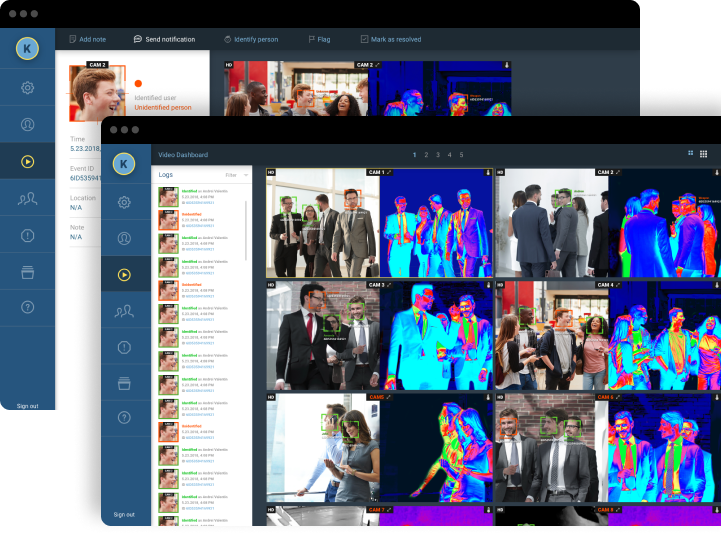The width and height of the screenshot is (721, 536).
Task: Go to dashboard page 1
Action: 414,155
